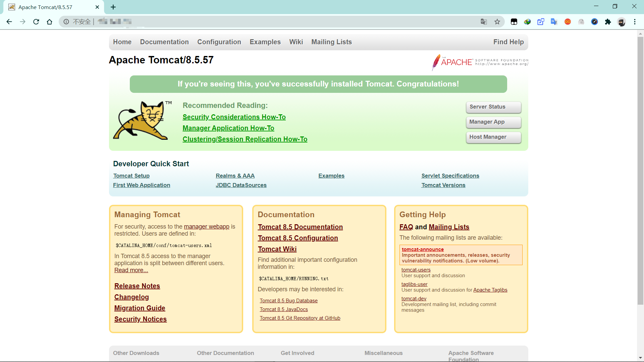Screen dimensions: 644x362
Task: Click the back navigation arrow
Action: pyautogui.click(x=9, y=22)
